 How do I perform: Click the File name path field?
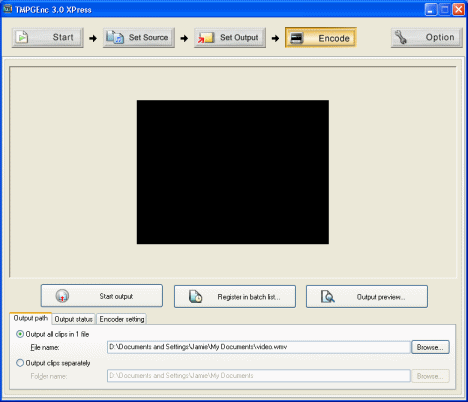pyautogui.click(x=259, y=347)
